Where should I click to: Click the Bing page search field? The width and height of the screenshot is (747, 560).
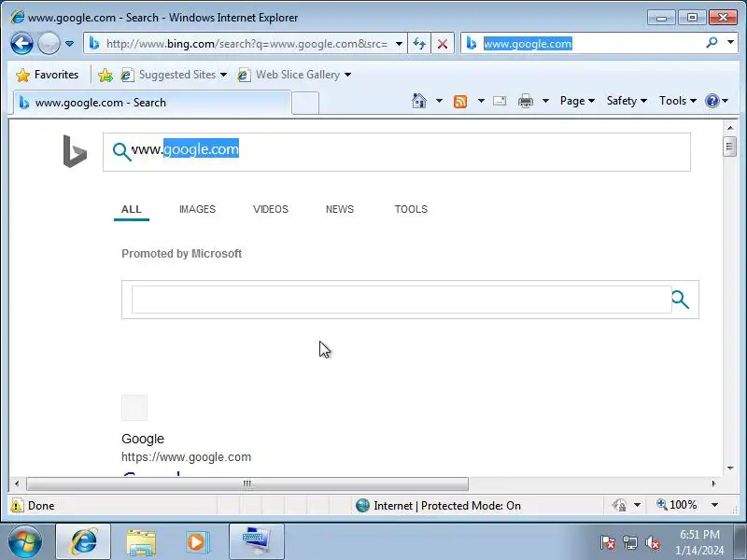pyautogui.click(x=397, y=152)
